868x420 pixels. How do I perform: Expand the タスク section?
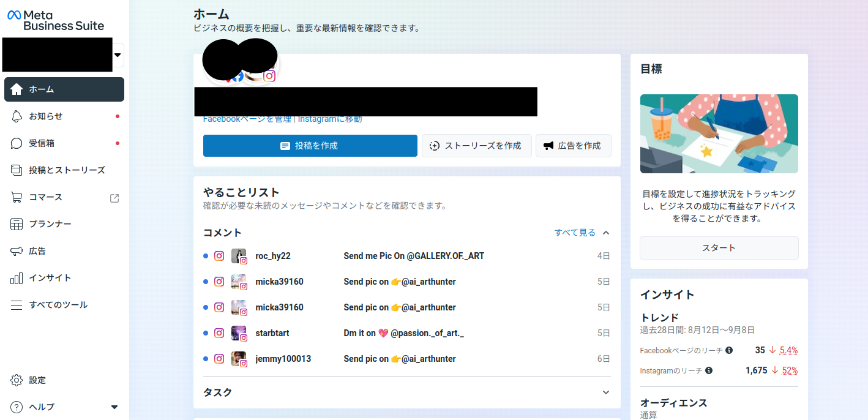(x=605, y=392)
